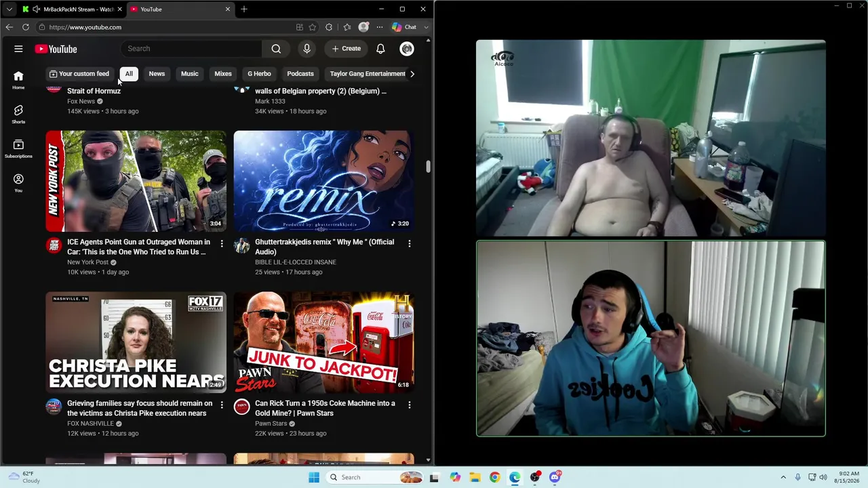Open YouTube notifications bell

380,49
